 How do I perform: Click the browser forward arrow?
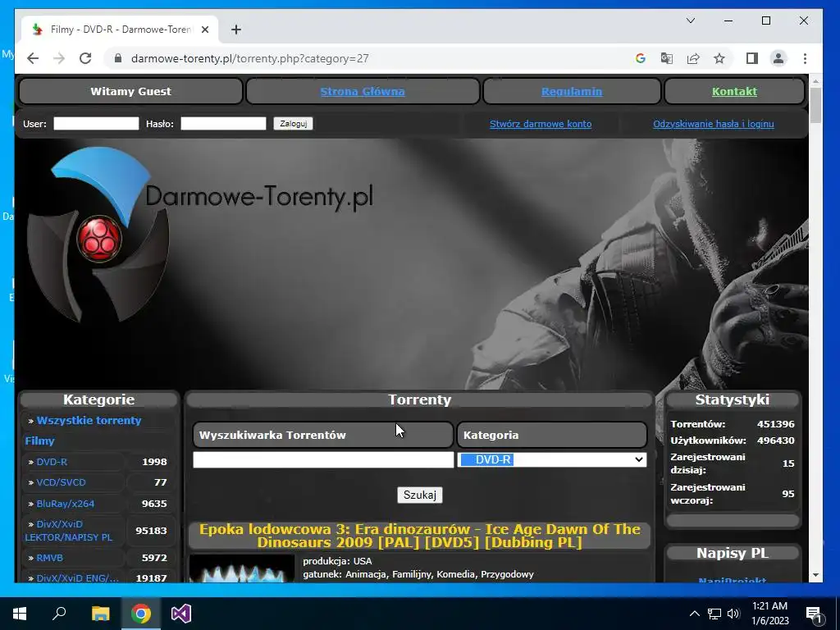coord(59,58)
